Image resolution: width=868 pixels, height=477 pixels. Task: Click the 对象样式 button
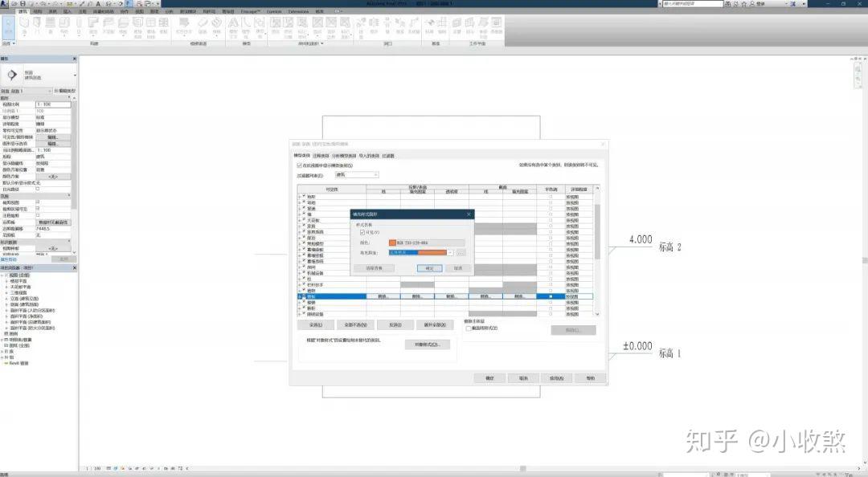(428, 344)
